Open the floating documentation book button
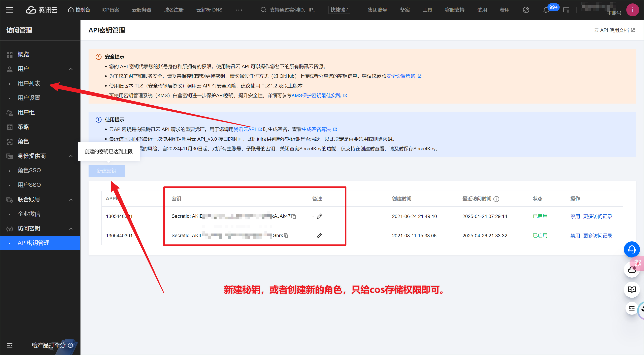The image size is (644, 355). coord(632,290)
